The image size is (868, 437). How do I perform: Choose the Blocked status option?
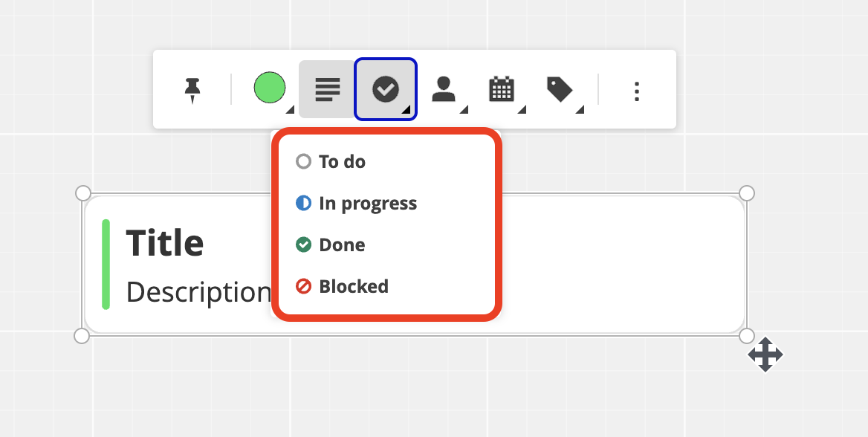click(x=353, y=287)
